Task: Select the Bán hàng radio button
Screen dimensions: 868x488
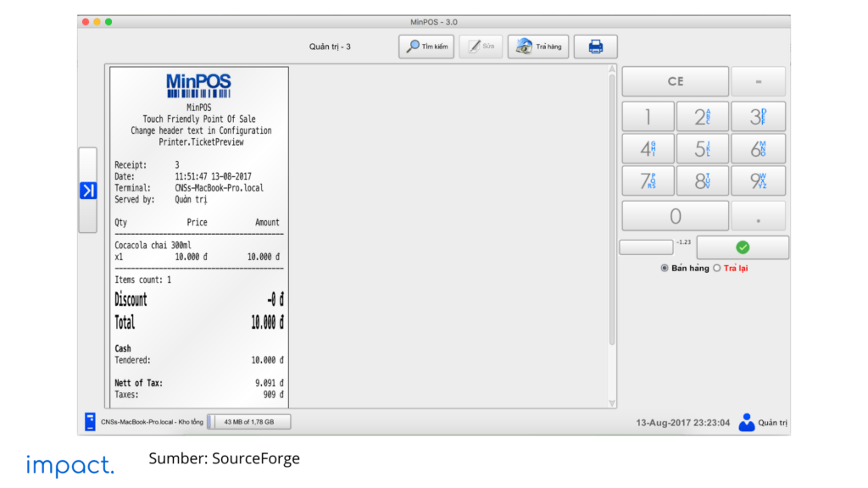Action: (x=665, y=269)
